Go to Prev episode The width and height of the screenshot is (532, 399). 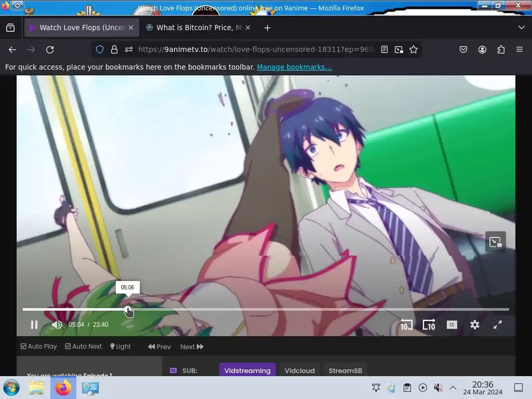click(159, 347)
